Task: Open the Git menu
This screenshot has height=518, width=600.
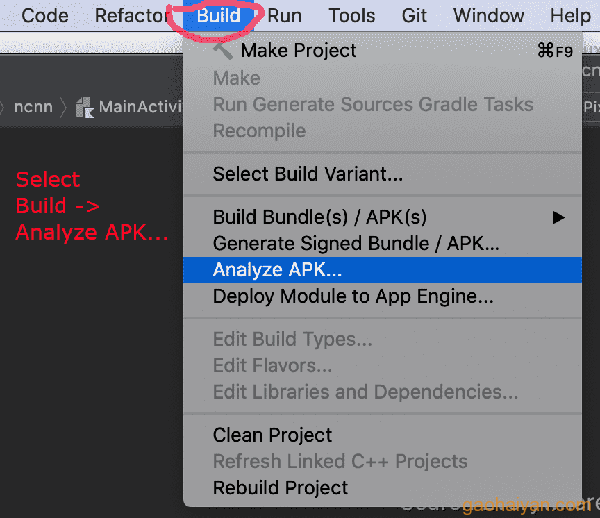Action: [x=414, y=16]
